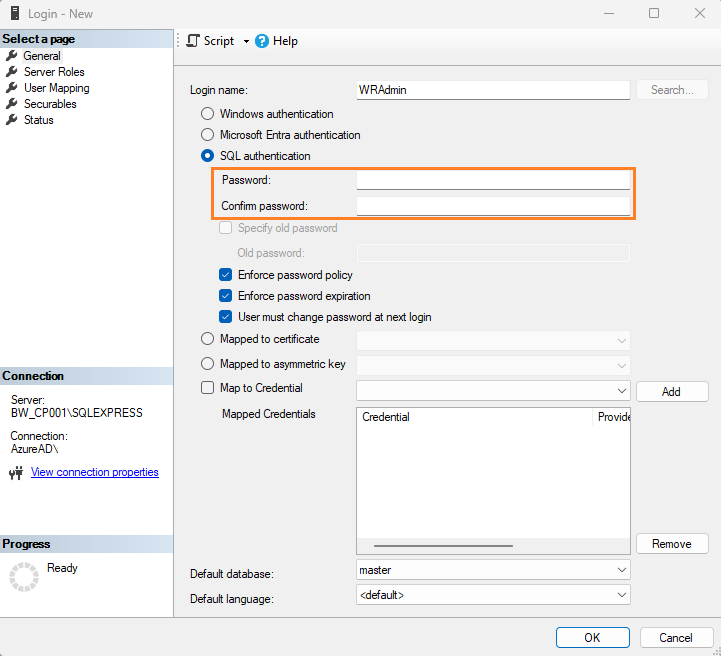Viewport: 721px width, 656px height.
Task: Select Microsoft Entra authentication option
Action: [207, 135]
